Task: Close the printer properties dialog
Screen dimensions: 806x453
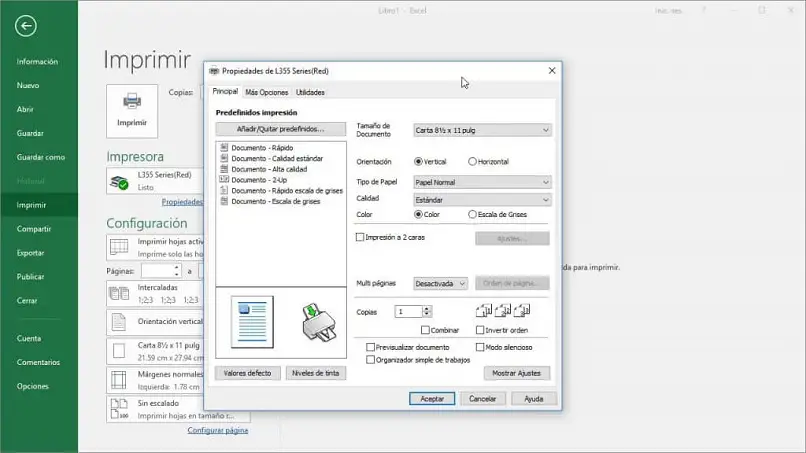Action: [x=552, y=70]
